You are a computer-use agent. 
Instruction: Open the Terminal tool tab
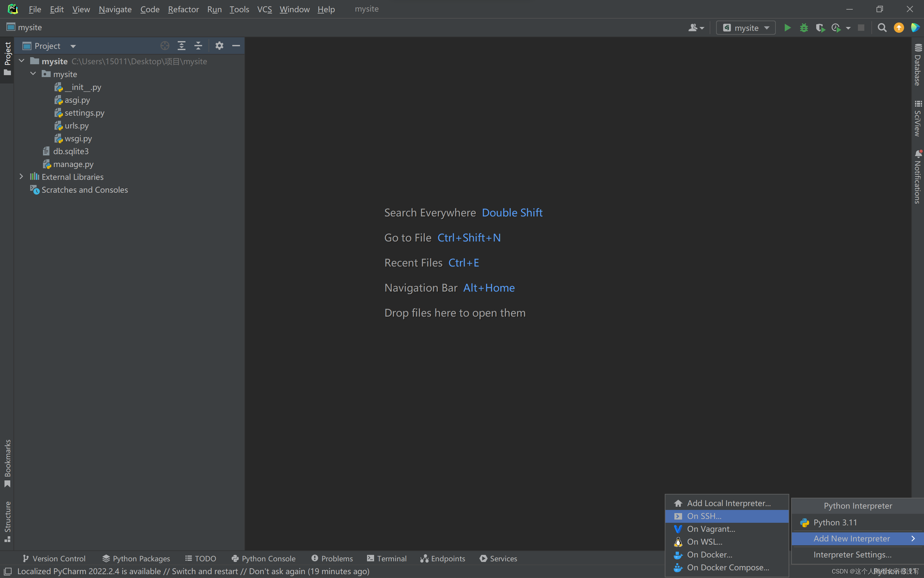click(387, 558)
